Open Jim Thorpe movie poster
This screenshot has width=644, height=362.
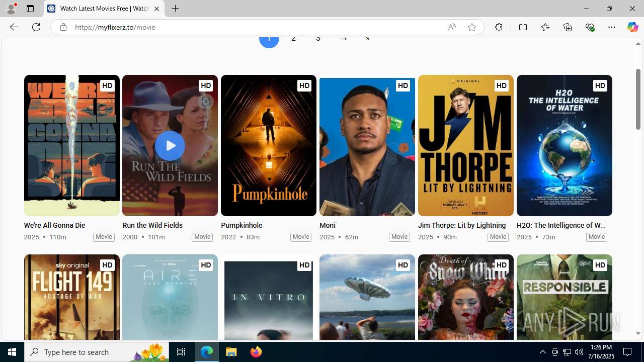pyautogui.click(x=466, y=146)
